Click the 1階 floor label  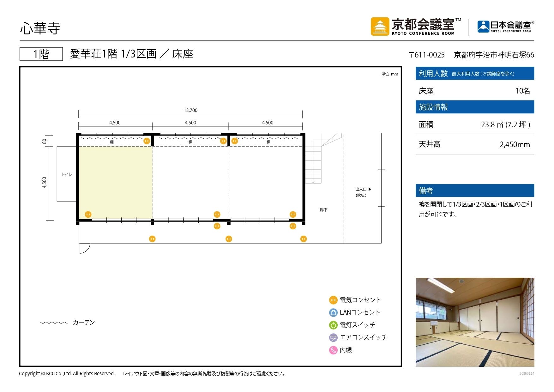(x=41, y=54)
